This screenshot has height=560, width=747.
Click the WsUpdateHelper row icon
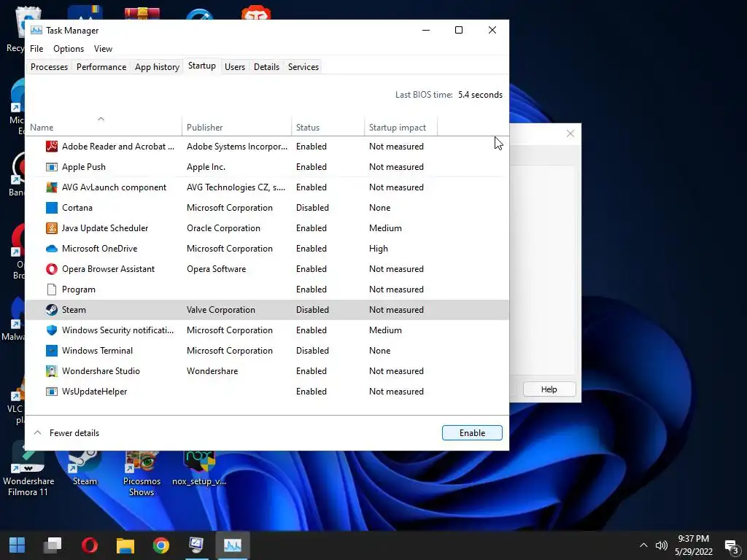point(52,392)
